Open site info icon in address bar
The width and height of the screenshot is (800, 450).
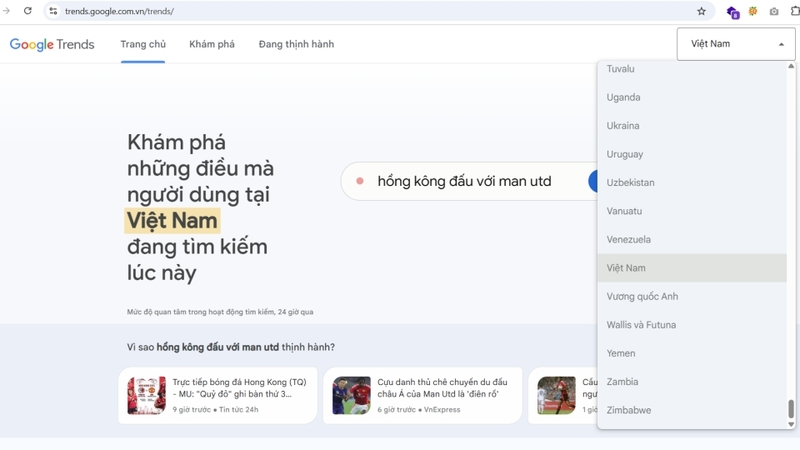point(53,11)
